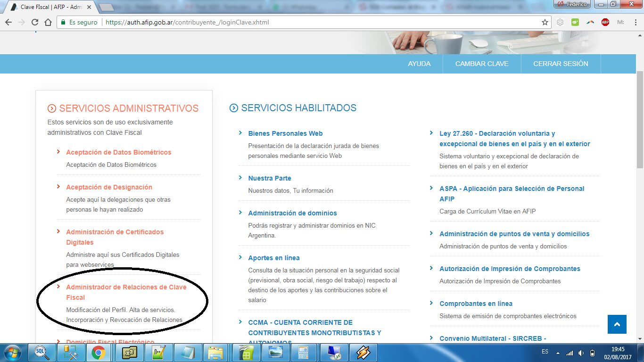Open the Nuestra Parte service

tap(270, 178)
